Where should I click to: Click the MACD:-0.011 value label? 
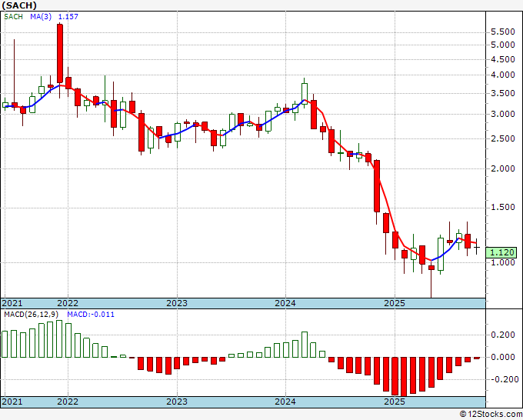coord(91,315)
